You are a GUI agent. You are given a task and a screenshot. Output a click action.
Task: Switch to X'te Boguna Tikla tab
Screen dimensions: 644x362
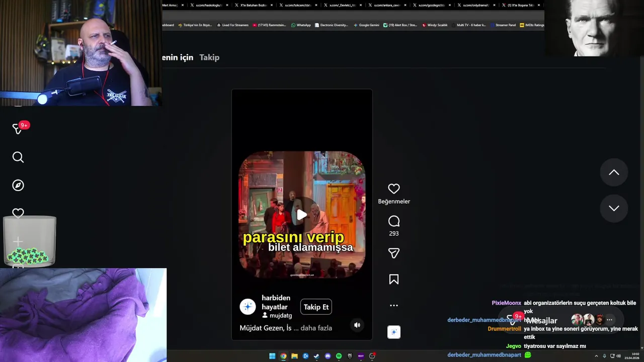click(520, 5)
